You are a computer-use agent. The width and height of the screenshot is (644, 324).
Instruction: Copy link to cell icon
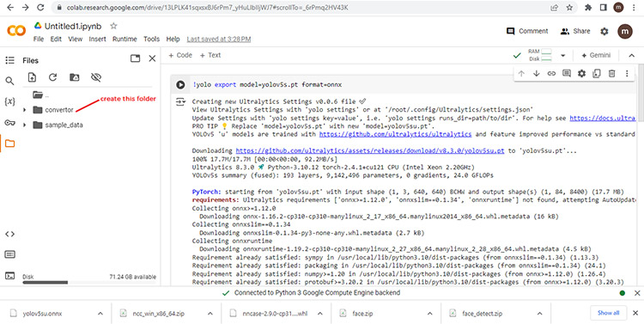coord(551,74)
